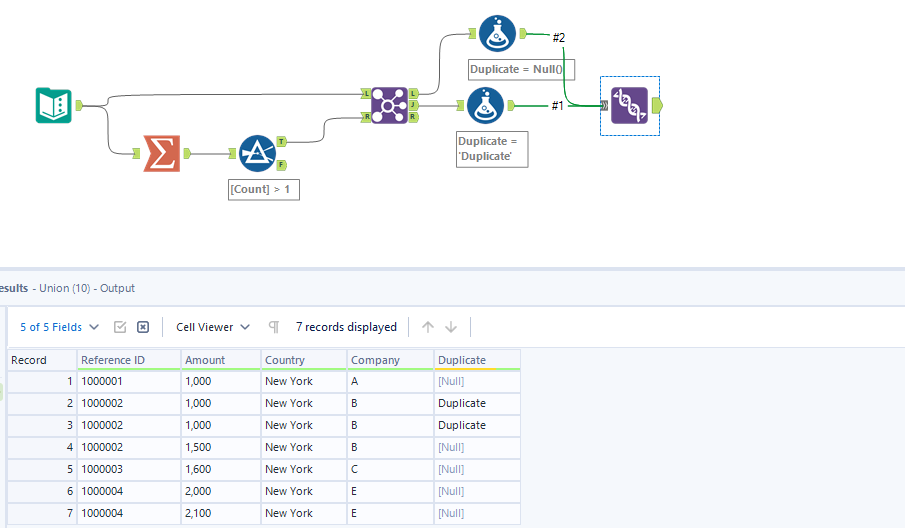Toggle the whitespace paragraph marker icon

[274, 327]
